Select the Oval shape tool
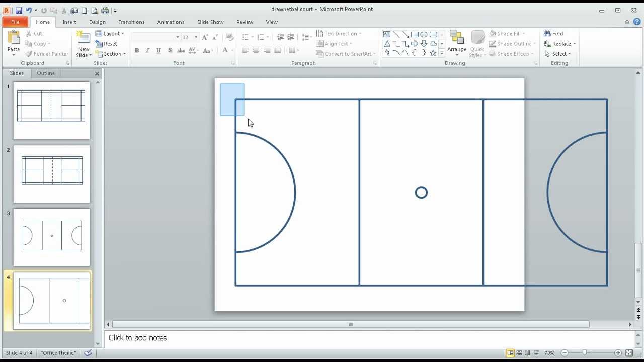Image resolution: width=644 pixels, height=362 pixels. click(x=424, y=34)
